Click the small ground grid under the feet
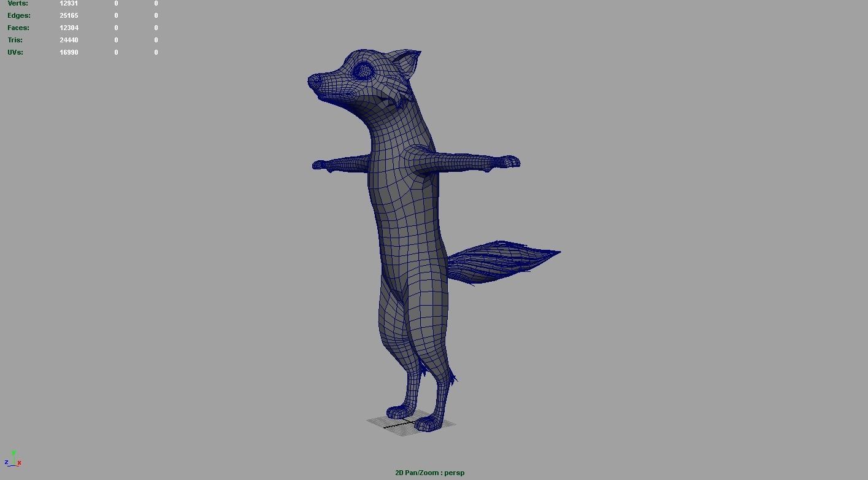 pyautogui.click(x=411, y=424)
